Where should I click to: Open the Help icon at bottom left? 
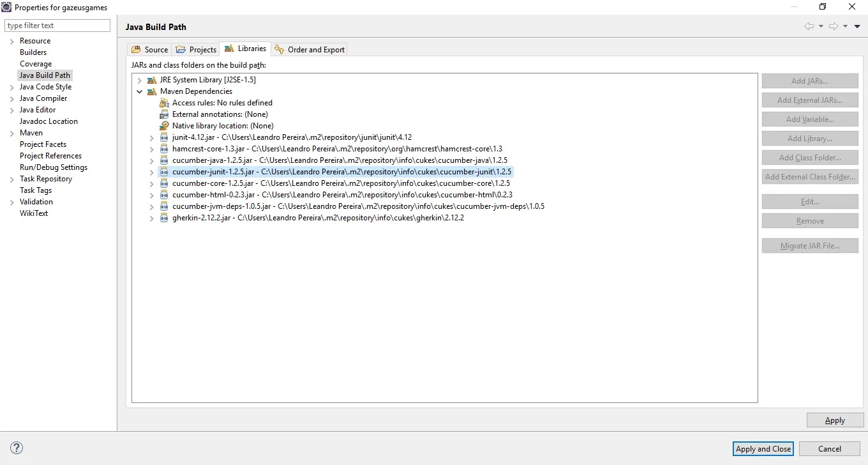(17, 448)
